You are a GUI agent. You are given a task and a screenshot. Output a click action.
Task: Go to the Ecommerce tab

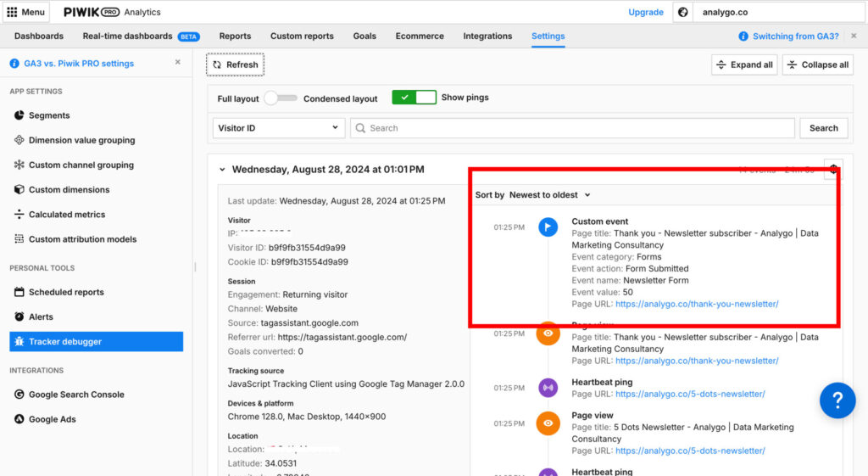click(x=420, y=36)
